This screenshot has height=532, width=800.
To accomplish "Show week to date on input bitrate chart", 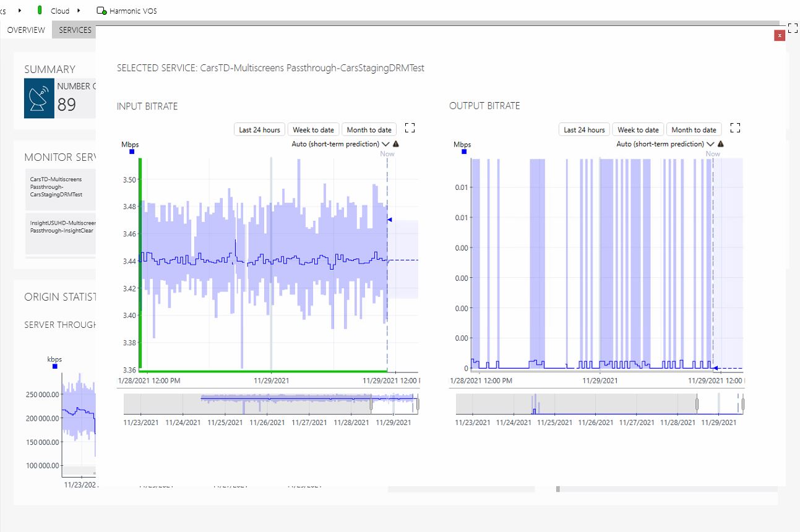I will tap(313, 130).
